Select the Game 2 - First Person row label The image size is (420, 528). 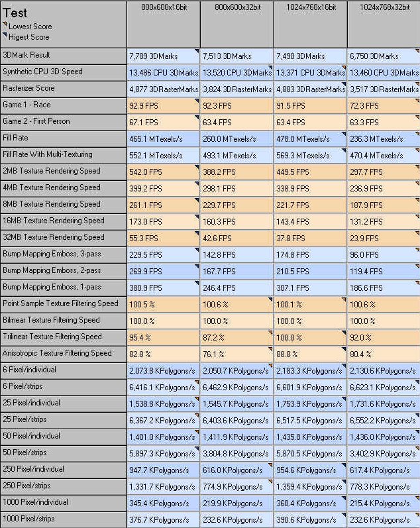tap(64, 123)
